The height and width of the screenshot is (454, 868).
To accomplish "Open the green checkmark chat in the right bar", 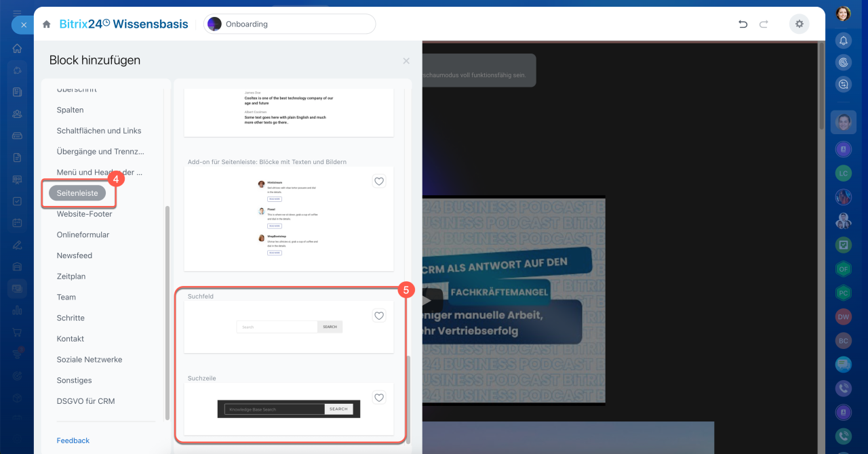I will click(844, 245).
